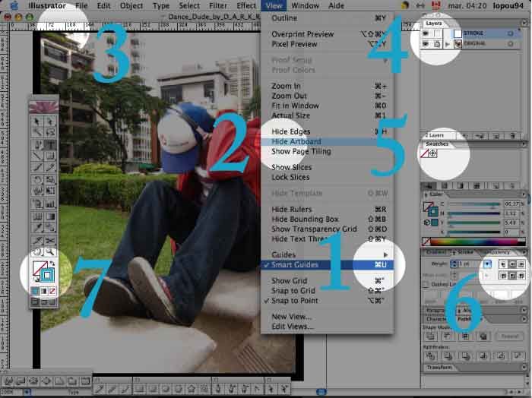Viewport: 532px width, 398px height.
Task: Select the Zoom magnifier tool
Action: (x=50, y=252)
